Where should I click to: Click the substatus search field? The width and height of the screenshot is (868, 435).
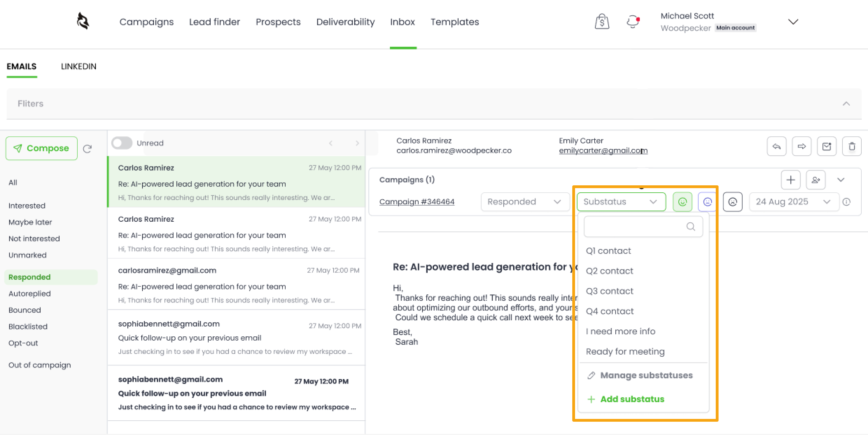[637, 227]
